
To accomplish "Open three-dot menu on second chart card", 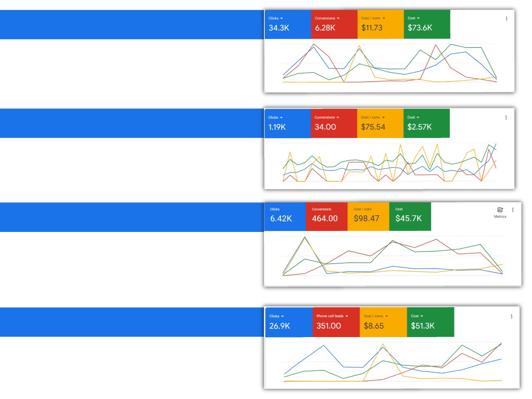I will tap(506, 118).
